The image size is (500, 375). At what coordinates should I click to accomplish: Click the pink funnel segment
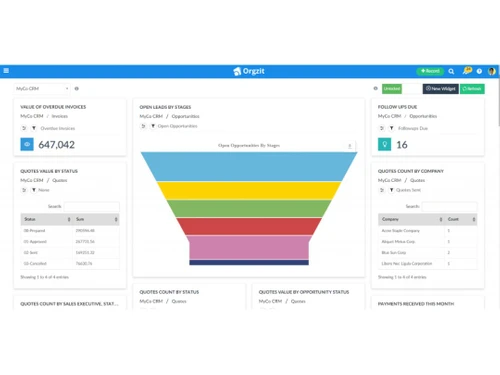point(249,247)
